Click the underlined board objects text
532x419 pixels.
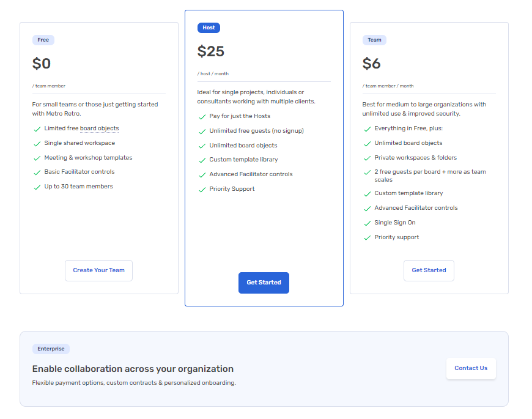[x=99, y=128]
